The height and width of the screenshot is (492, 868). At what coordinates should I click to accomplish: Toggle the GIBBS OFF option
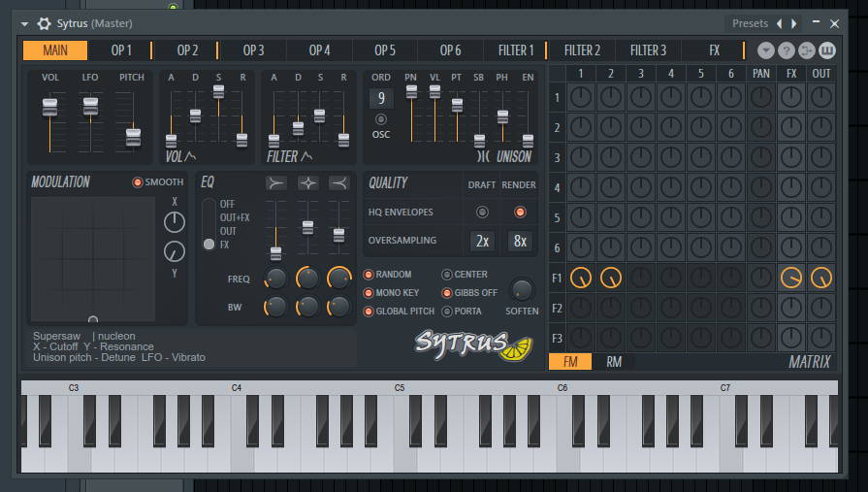(447, 292)
